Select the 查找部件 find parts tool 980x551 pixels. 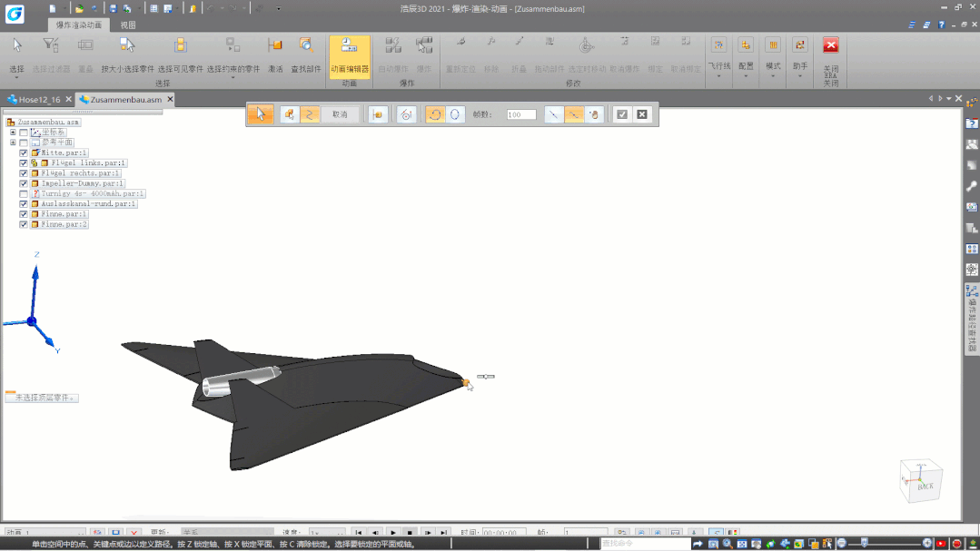click(306, 45)
